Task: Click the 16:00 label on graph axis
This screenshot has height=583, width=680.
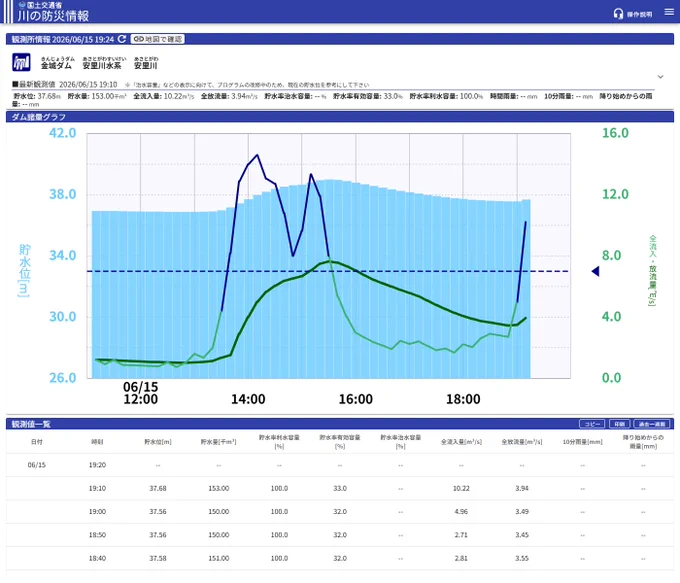Action: coord(356,399)
